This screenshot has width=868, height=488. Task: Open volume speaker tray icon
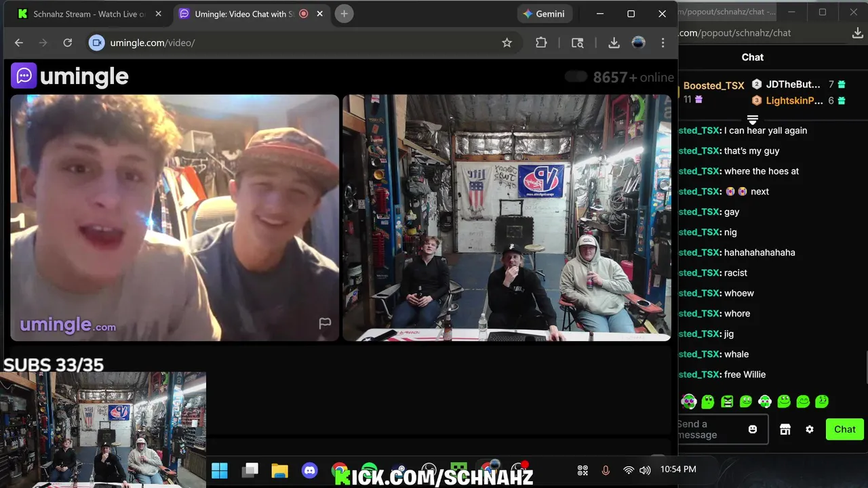[645, 470]
